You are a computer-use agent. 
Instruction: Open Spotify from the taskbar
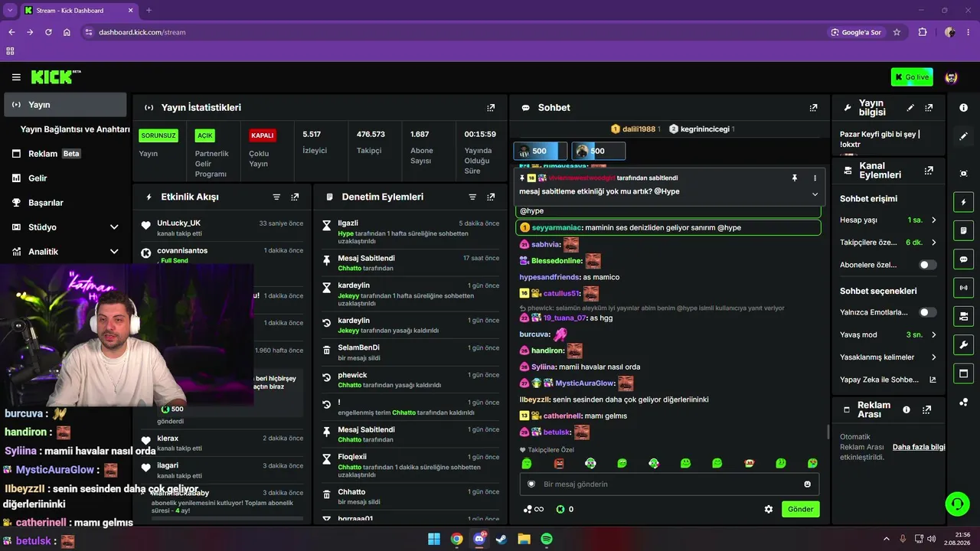tap(547, 539)
